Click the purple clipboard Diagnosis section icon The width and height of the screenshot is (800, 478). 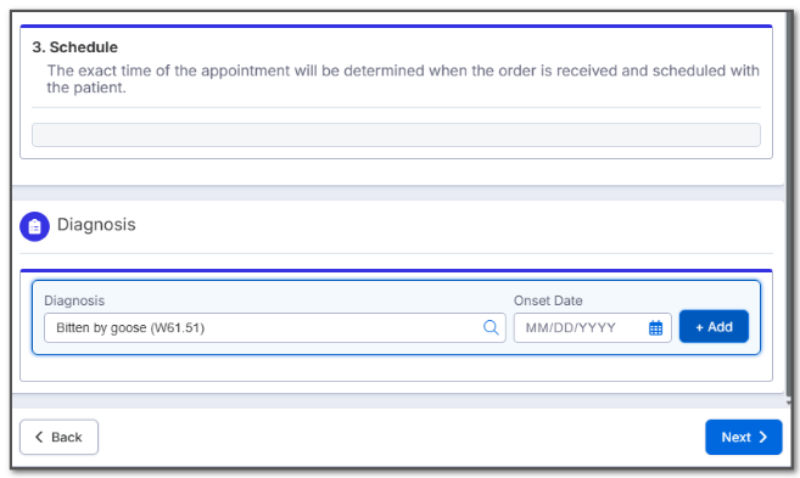click(34, 226)
